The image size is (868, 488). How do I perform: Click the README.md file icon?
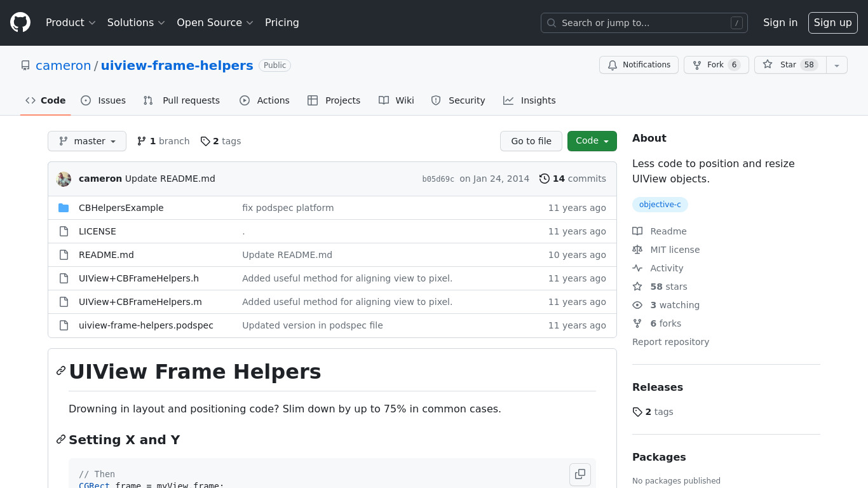[x=64, y=255]
